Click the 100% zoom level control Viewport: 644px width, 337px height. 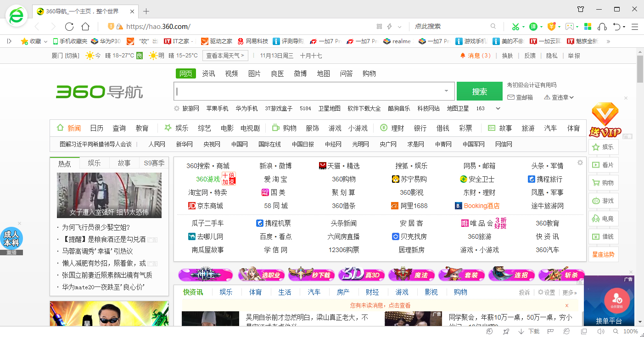pos(631,331)
